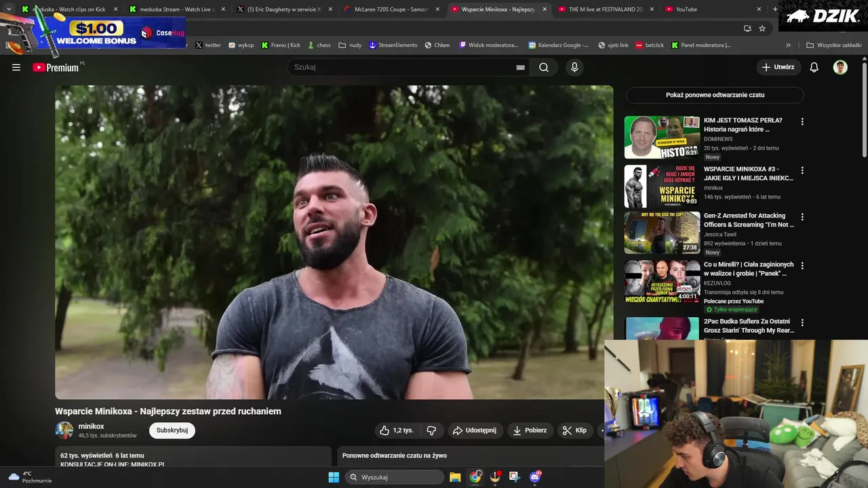
Task: Open Chrome from the taskbar
Action: coord(475,477)
